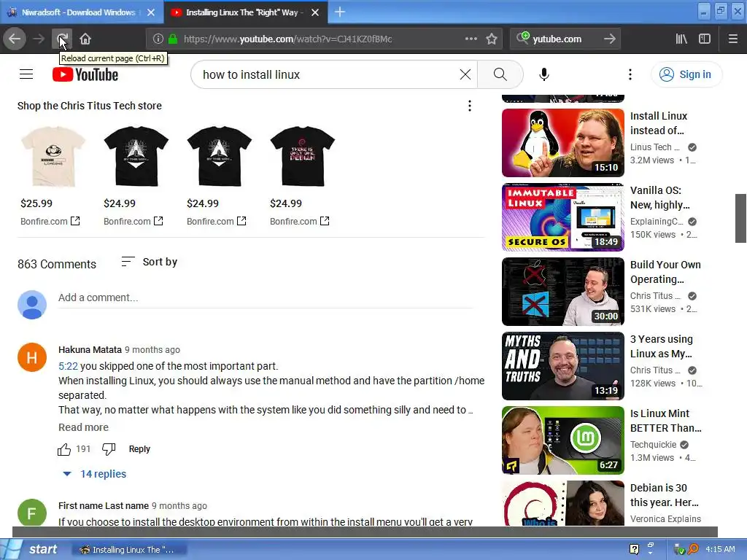Click the Sign in button
Viewport: 747px width, 560px height.
coord(686,74)
